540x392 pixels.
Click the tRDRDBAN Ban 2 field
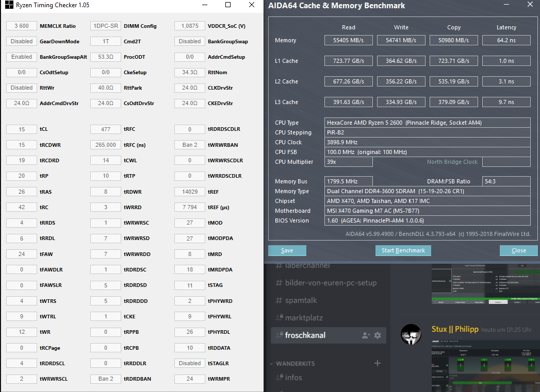point(106,379)
